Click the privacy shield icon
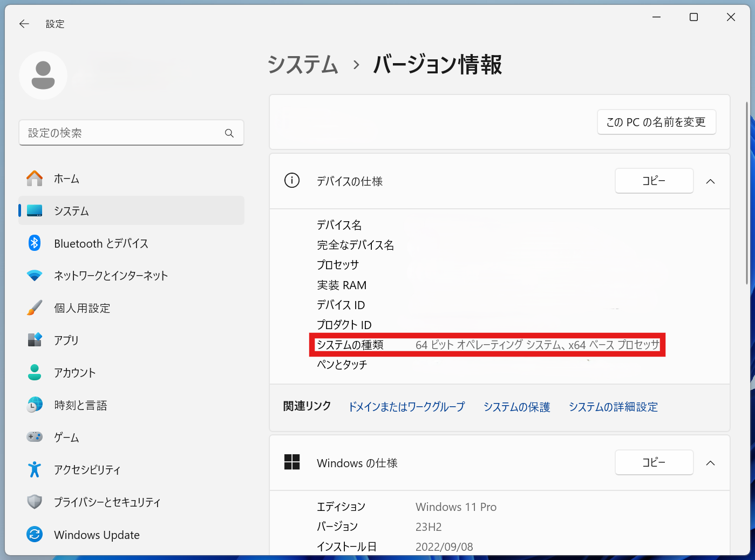The image size is (755, 560). click(35, 502)
